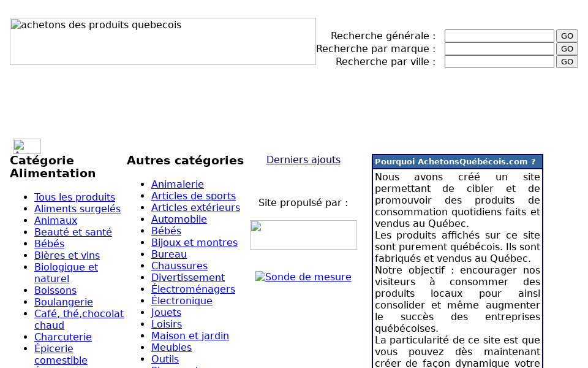Image resolution: width=588 pixels, height=368 pixels.
Task: Click the small image above Catégorie Alimentation
Action: tap(26, 146)
